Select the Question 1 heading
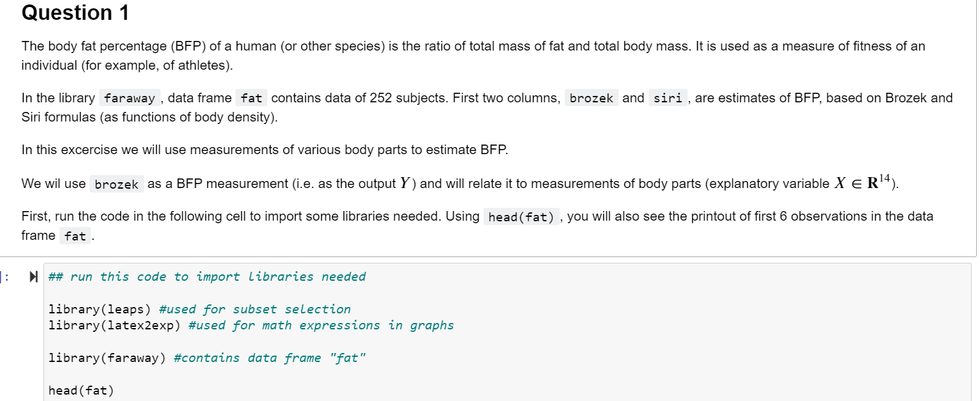Viewport: 980px width, 401px height. pyautogui.click(x=74, y=13)
